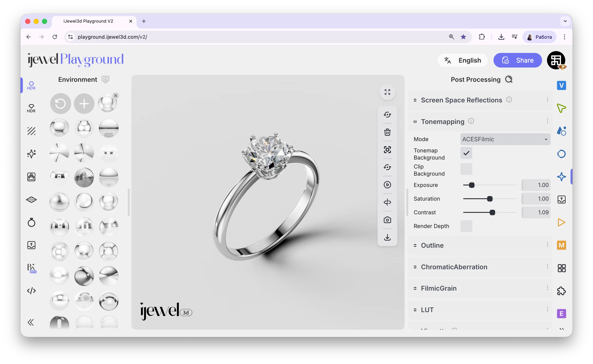Viewport: 593px width, 364px height.
Task: Open the Tonemapping three-dot options menu
Action: point(547,121)
